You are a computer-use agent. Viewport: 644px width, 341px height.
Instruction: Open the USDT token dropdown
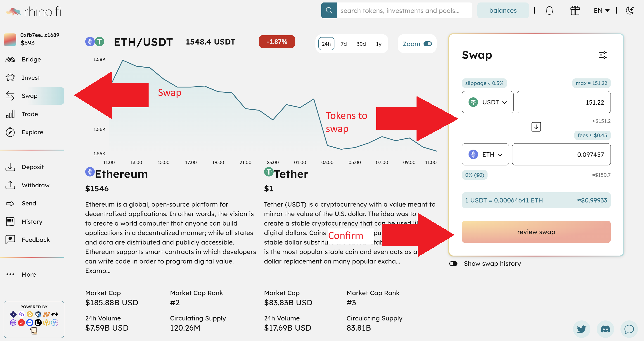[x=487, y=102]
